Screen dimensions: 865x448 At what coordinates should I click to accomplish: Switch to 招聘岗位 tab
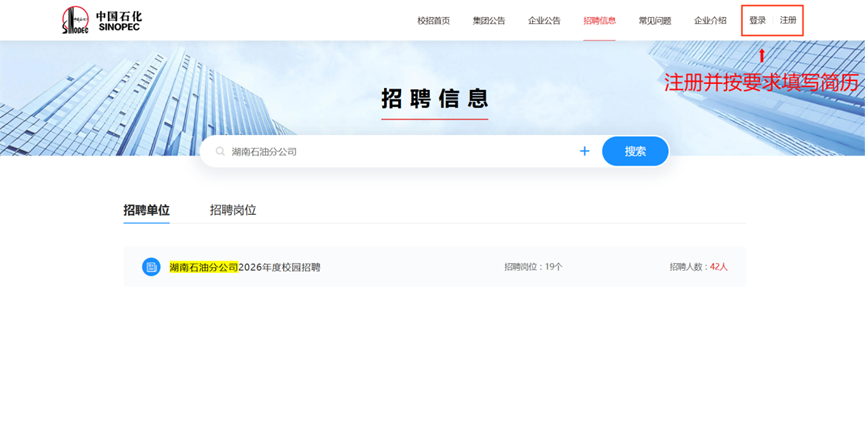[x=233, y=210]
